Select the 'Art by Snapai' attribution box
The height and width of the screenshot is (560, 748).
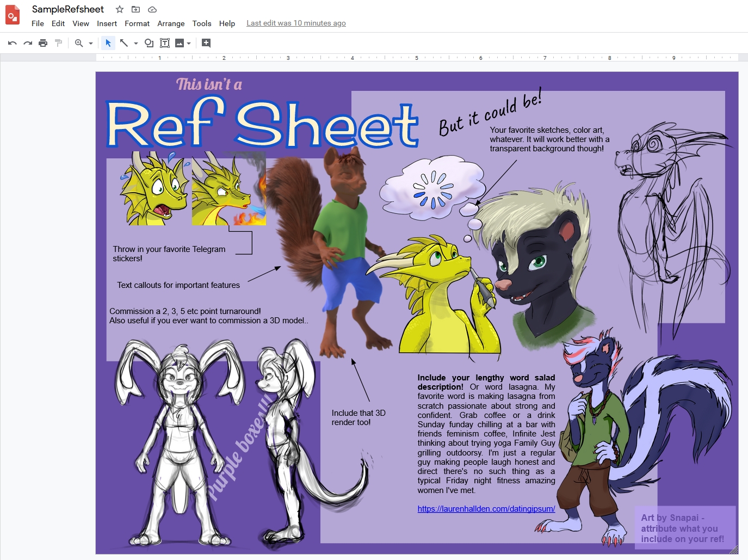point(685,528)
